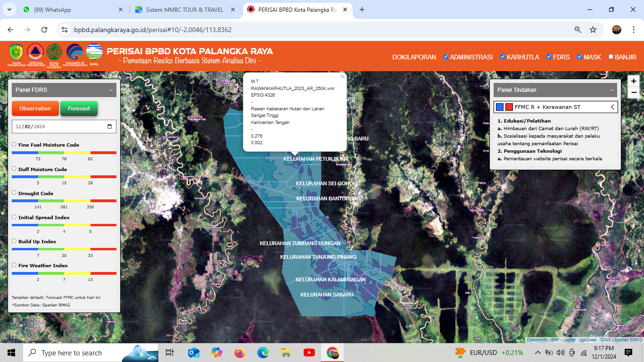Open the tab search dropdown arrow
This screenshot has height=362, width=644.
[10, 9]
